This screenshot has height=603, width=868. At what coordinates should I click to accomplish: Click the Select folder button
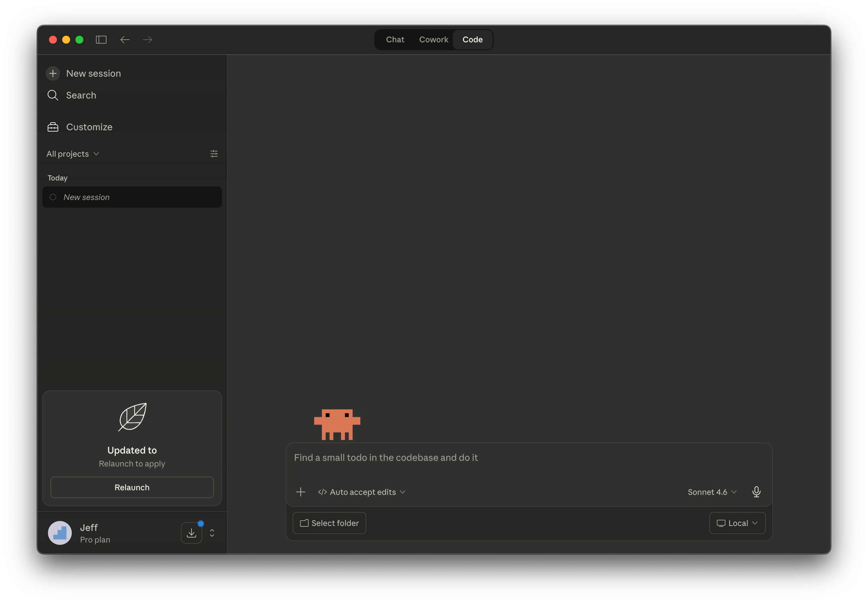tap(329, 523)
